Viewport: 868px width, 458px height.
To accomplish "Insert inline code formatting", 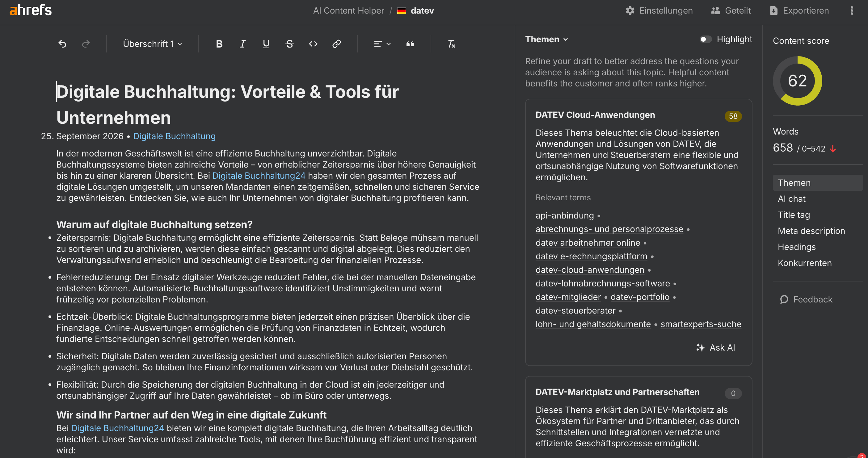I will coord(313,44).
